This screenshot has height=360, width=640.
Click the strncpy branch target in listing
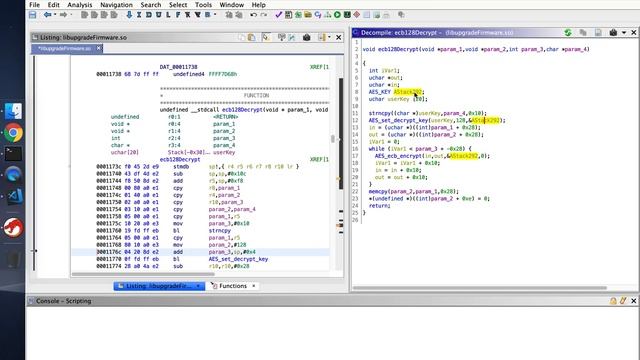click(x=220, y=231)
